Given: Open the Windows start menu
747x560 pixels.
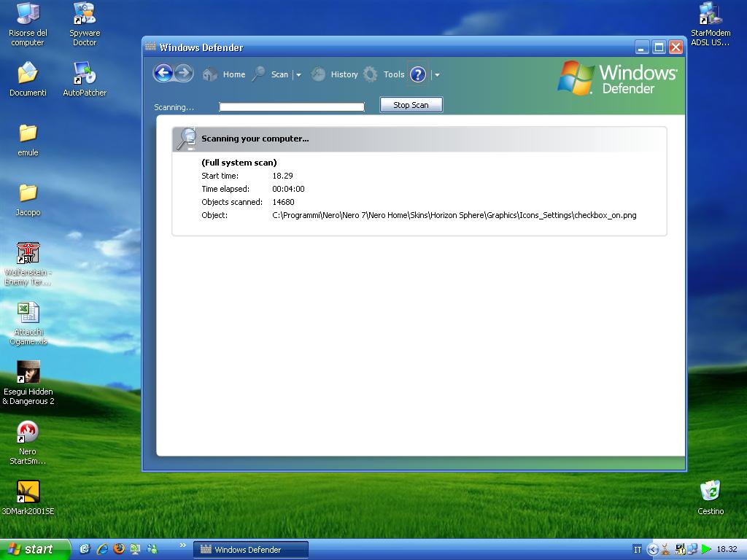Looking at the screenshot, I should point(35,549).
